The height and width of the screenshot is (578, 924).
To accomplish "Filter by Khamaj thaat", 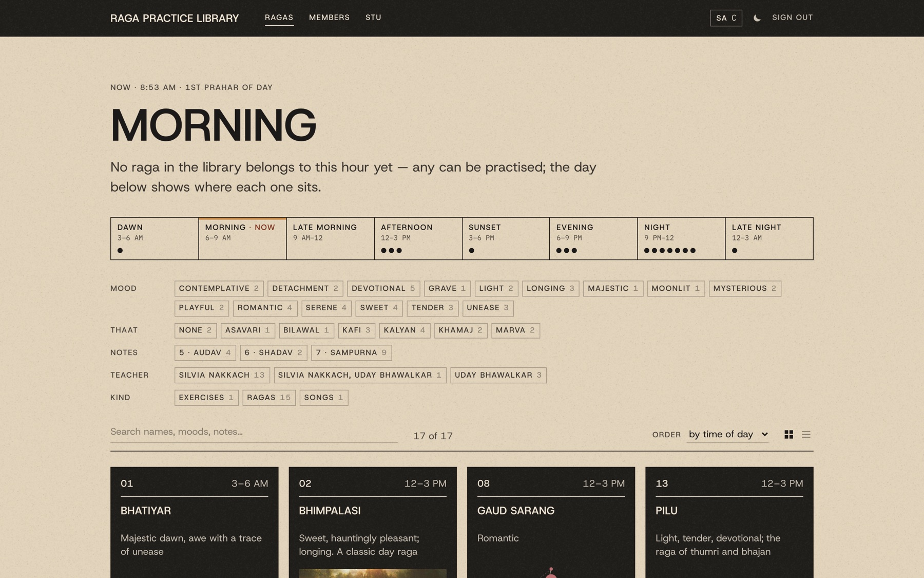I will [461, 330].
